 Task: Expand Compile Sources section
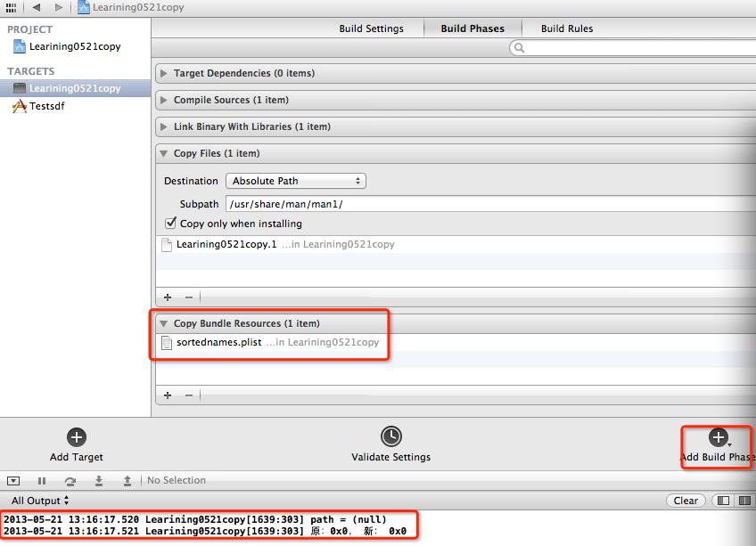164,100
